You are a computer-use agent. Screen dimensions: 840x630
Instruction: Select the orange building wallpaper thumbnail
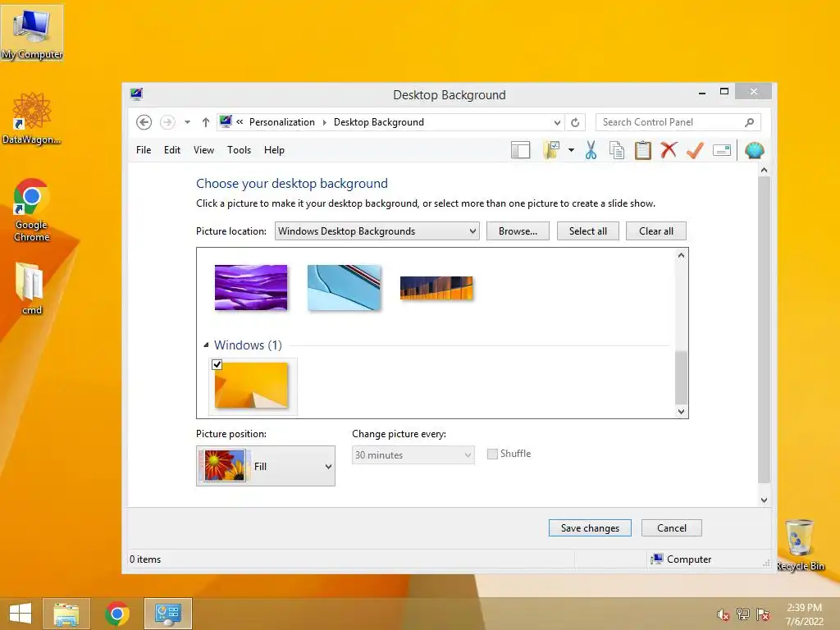[436, 288]
